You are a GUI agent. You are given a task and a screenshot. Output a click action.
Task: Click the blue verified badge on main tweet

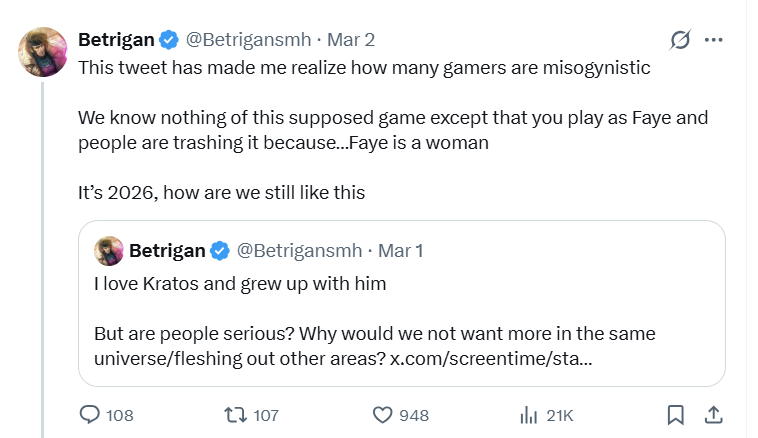point(170,40)
